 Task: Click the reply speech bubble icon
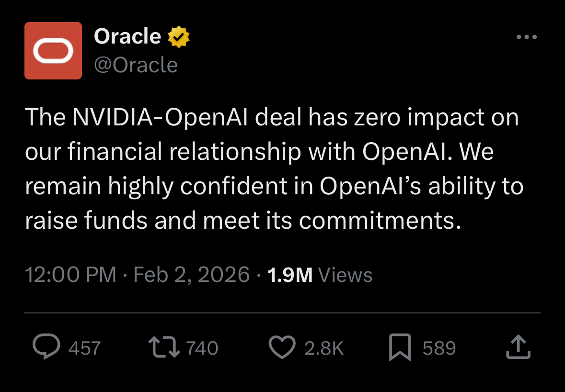tap(46, 347)
